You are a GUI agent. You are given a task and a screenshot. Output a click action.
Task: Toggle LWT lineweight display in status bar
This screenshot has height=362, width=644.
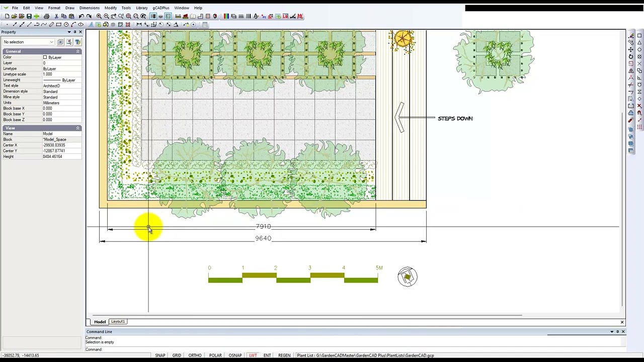[x=253, y=355]
